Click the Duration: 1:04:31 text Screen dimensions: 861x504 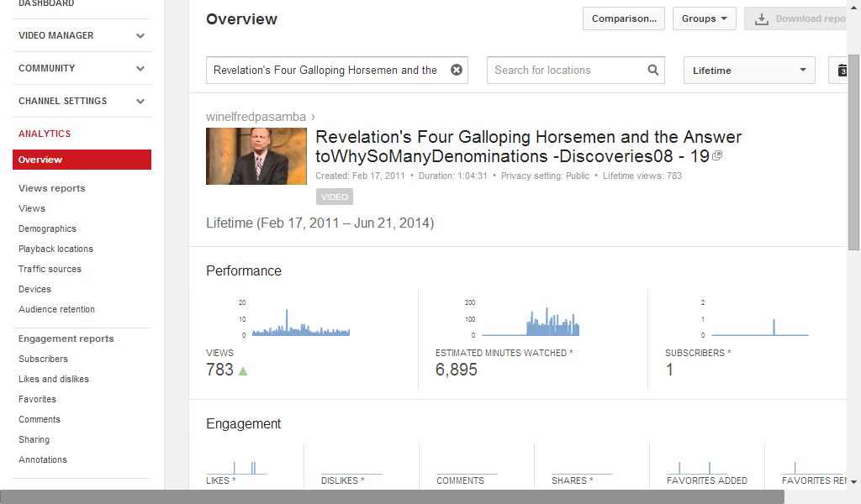tap(453, 176)
